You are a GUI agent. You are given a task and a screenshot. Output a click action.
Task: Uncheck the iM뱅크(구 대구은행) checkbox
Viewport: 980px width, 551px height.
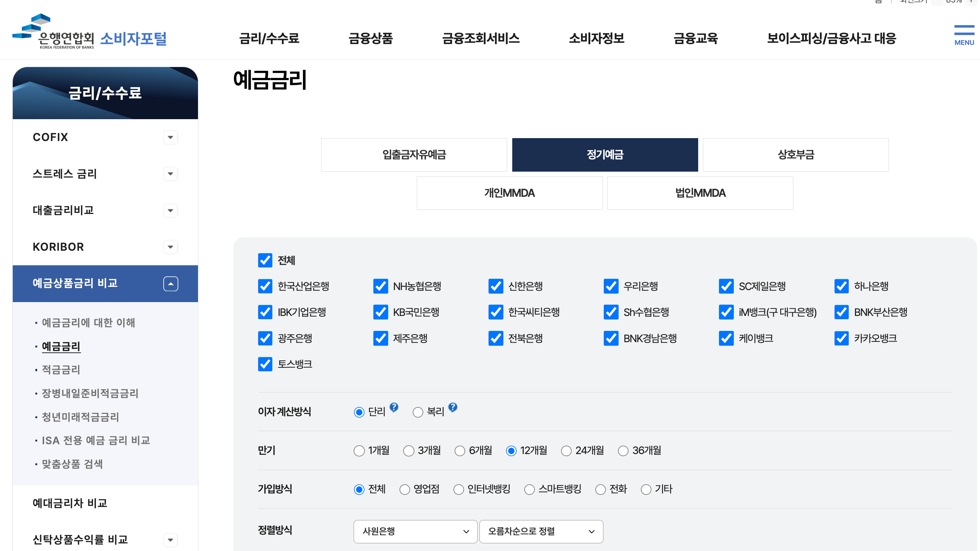coord(726,312)
